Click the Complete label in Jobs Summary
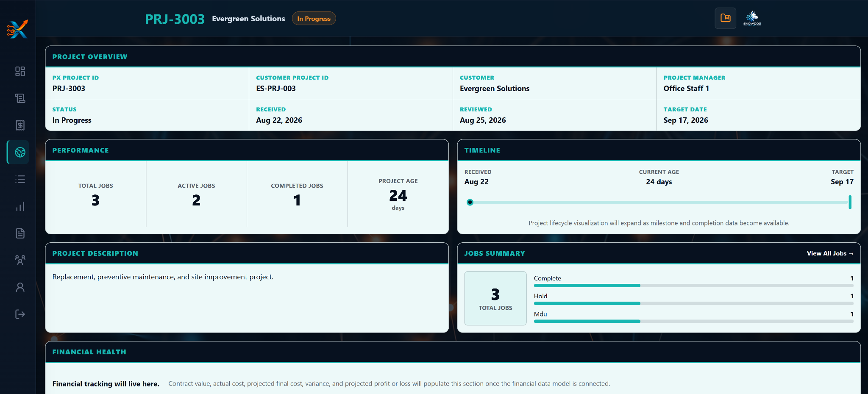The width and height of the screenshot is (868, 394). coord(547,278)
